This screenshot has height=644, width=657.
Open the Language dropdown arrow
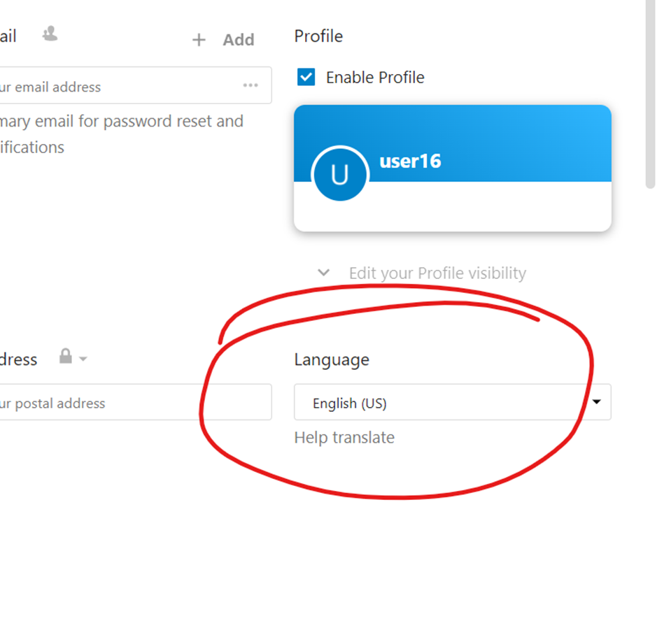point(597,402)
